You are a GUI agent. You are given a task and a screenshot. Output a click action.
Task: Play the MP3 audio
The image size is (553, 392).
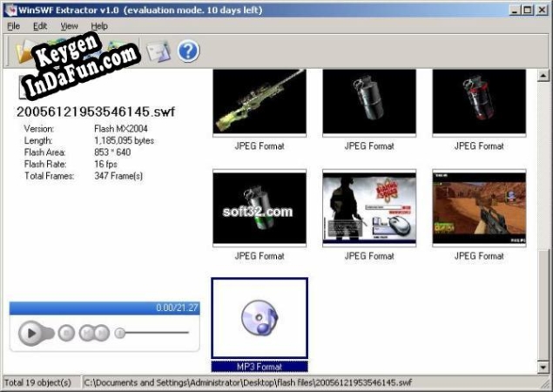[31, 333]
